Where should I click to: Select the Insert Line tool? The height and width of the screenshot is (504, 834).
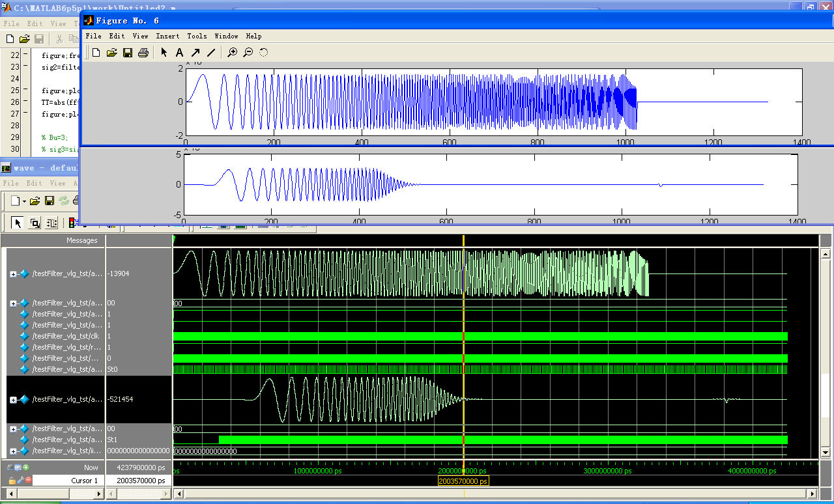pyautogui.click(x=211, y=53)
